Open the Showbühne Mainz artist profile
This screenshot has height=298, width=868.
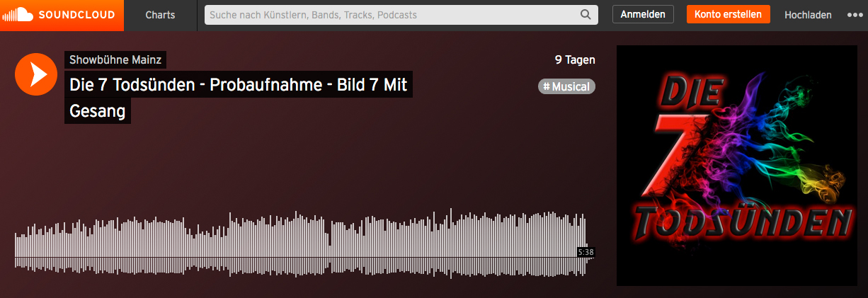tap(115, 59)
